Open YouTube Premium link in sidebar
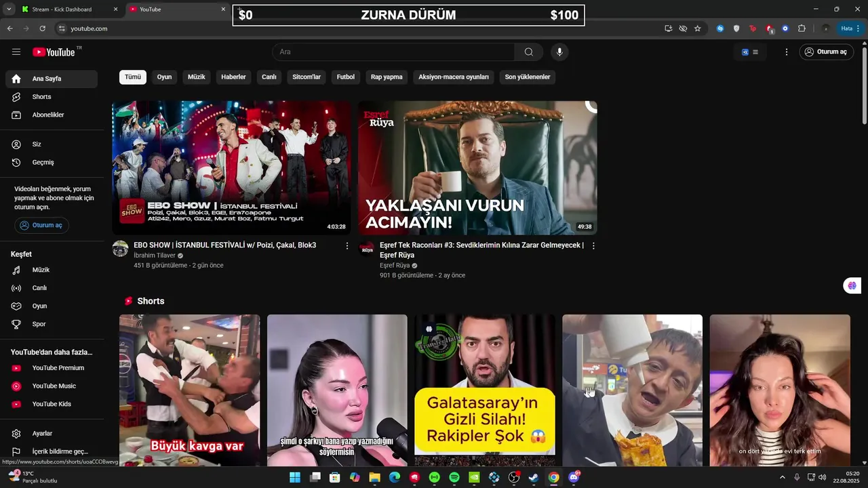 click(52, 368)
